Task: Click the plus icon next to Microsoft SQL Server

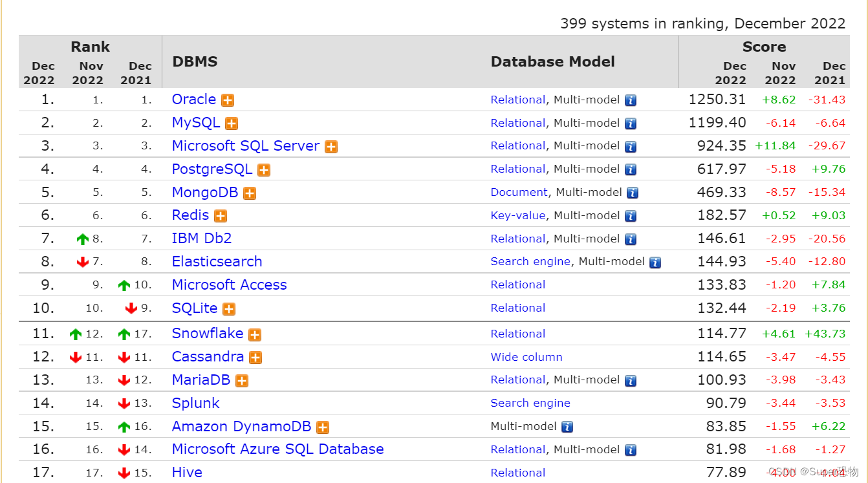Action: click(x=331, y=147)
